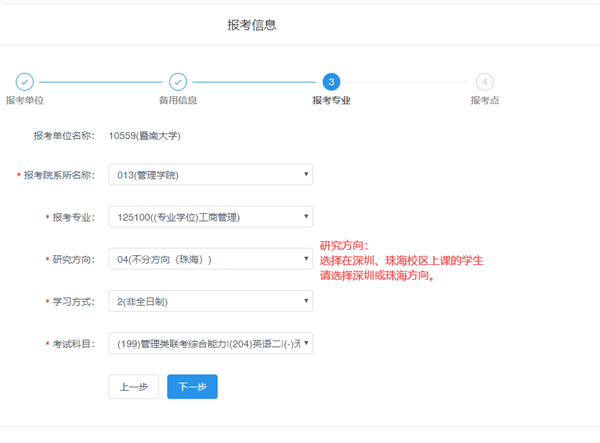The image size is (600, 443).
Task: Click the 10559(暨南大学) unit name text
Action: coord(145,136)
